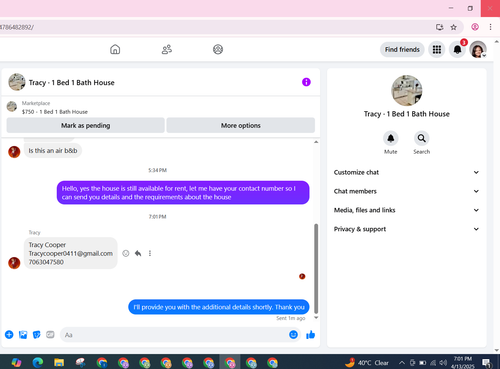Click the side panel title Tracy - 1 Bed 1 Bath House
500x369 pixels.
click(x=407, y=114)
